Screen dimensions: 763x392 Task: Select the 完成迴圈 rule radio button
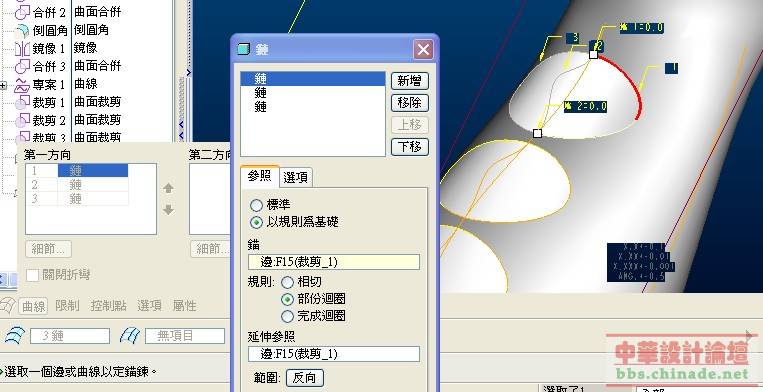[x=288, y=317]
